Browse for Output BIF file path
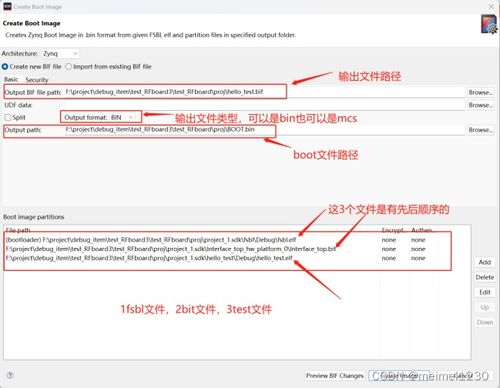Viewport: 500px width, 388px height. coord(480,92)
